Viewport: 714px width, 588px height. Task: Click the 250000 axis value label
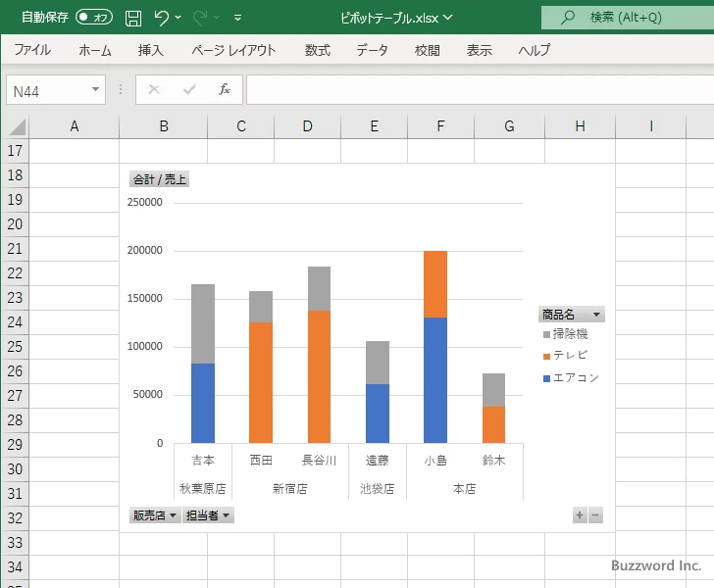tap(145, 203)
